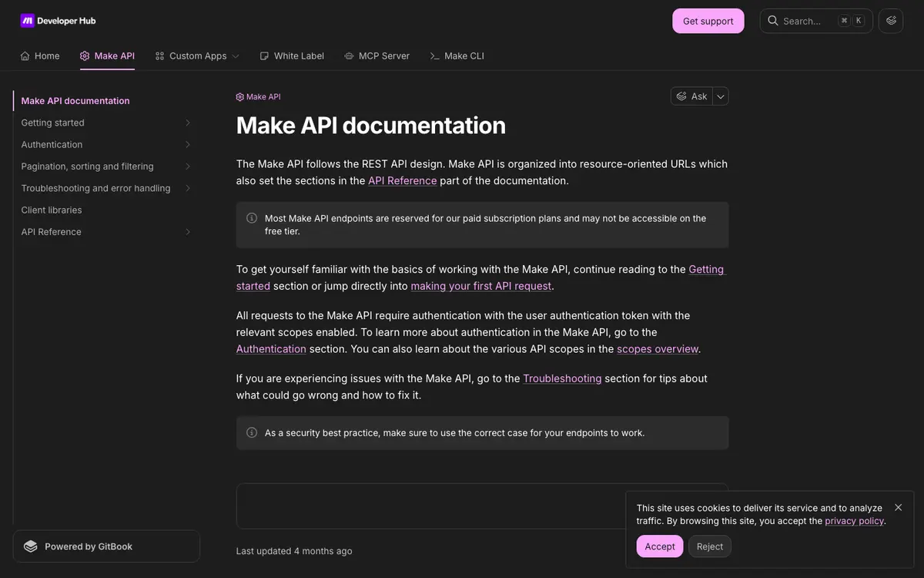Click the MCP Server icon
Viewport: 924px width, 578px height.
349,56
